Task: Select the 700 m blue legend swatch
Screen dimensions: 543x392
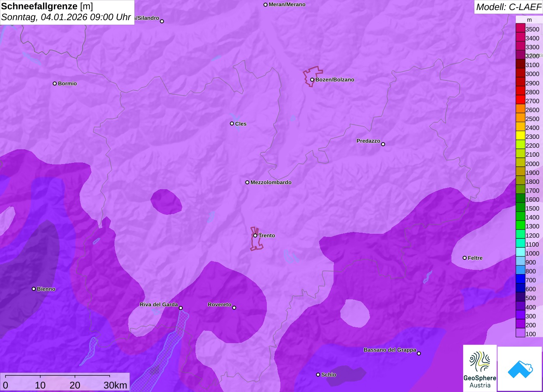Action: point(521,279)
